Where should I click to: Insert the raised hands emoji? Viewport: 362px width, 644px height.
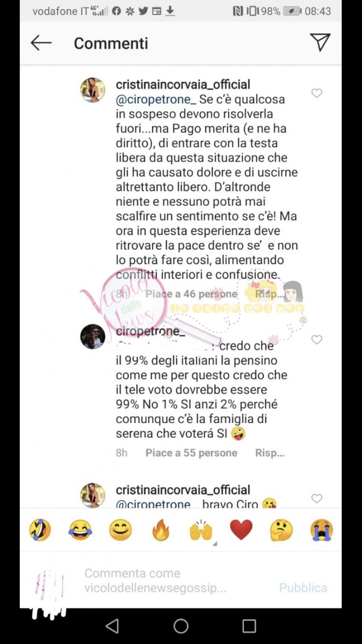pyautogui.click(x=201, y=530)
